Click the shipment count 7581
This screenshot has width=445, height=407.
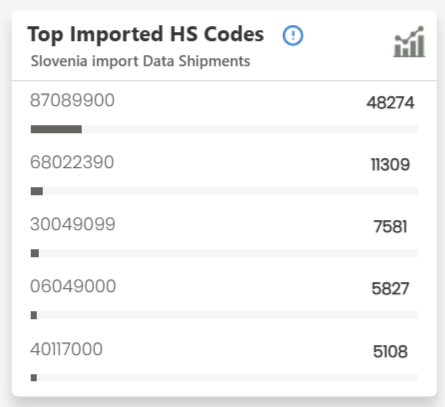click(x=390, y=227)
